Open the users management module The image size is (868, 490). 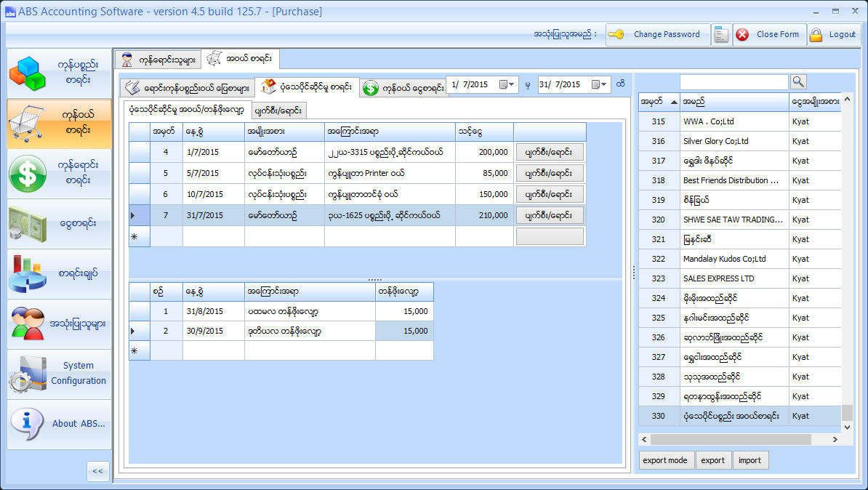[60, 324]
